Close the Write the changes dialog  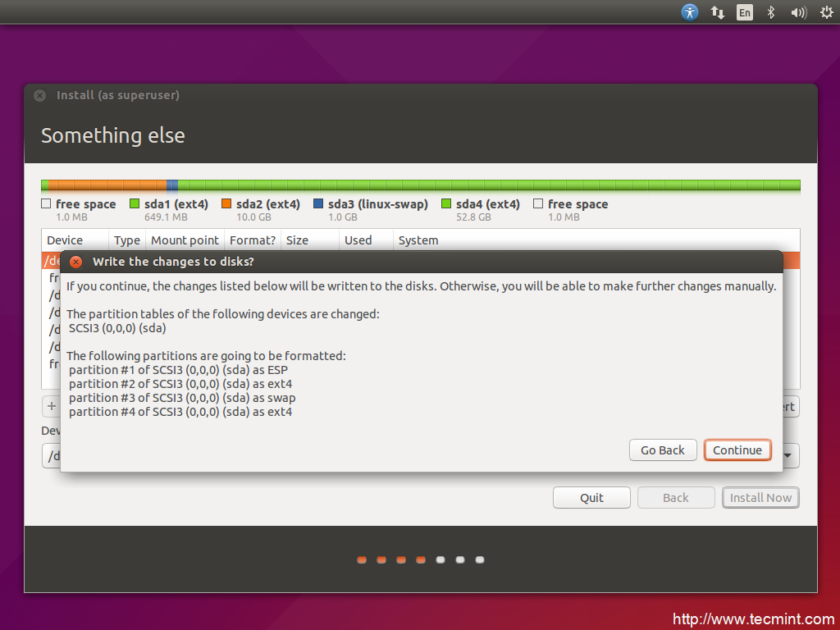[x=76, y=262]
